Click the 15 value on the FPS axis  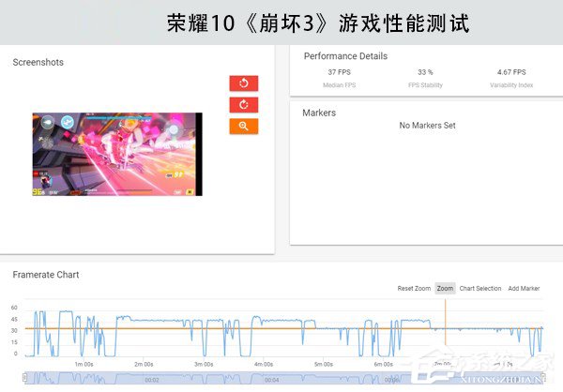(x=14, y=342)
